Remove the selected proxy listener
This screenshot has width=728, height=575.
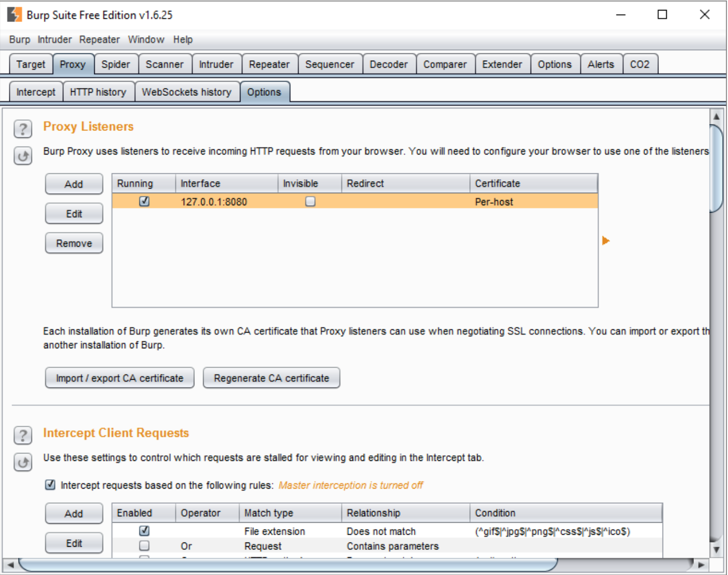click(74, 243)
